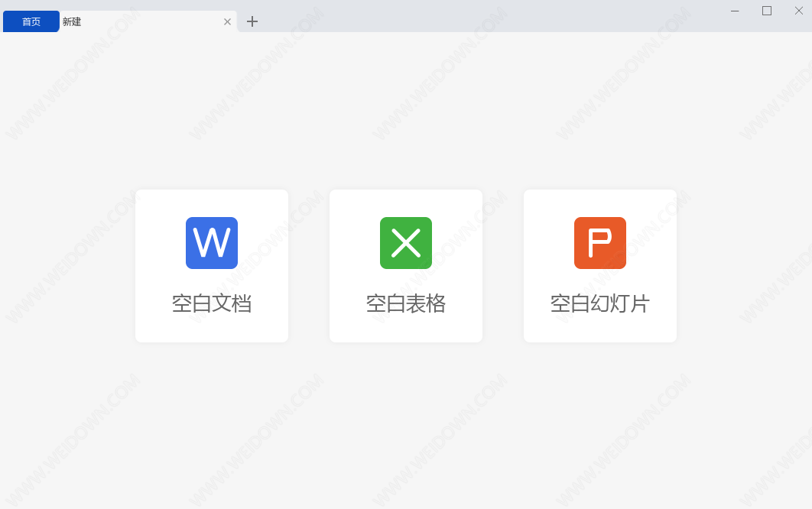Maximize the application window
Screen dimensions: 812x509
(x=767, y=11)
